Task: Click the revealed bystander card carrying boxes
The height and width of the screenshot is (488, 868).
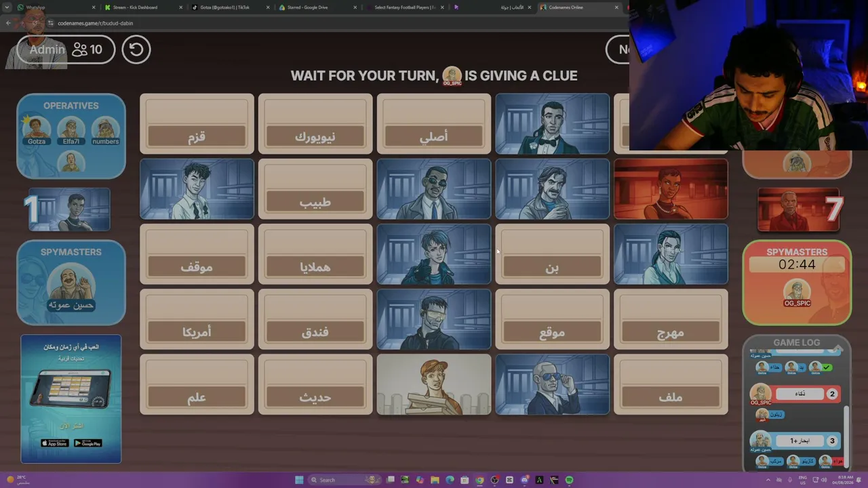Action: coord(434,384)
